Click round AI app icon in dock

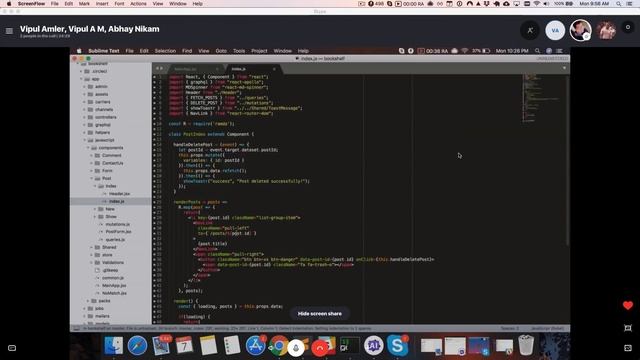pos(373,345)
